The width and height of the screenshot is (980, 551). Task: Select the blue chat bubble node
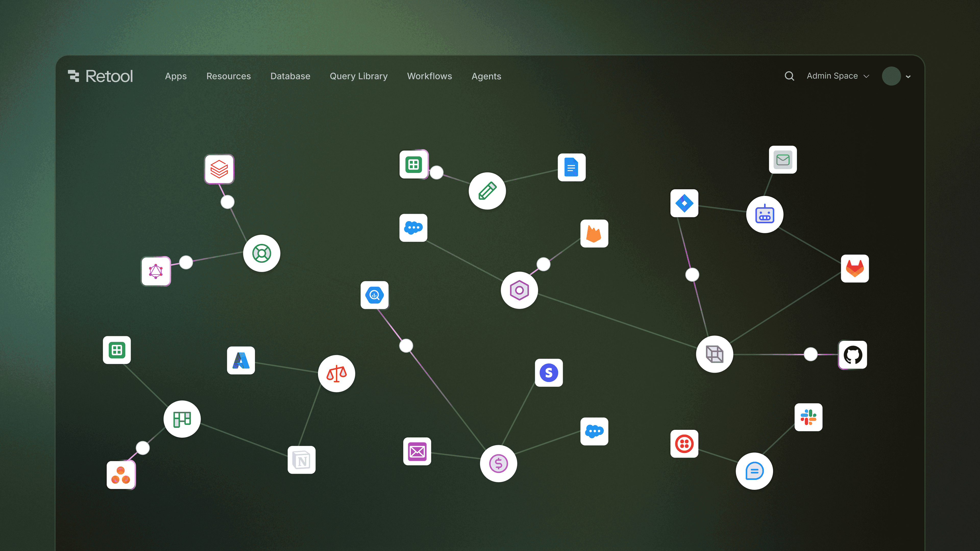point(754,471)
